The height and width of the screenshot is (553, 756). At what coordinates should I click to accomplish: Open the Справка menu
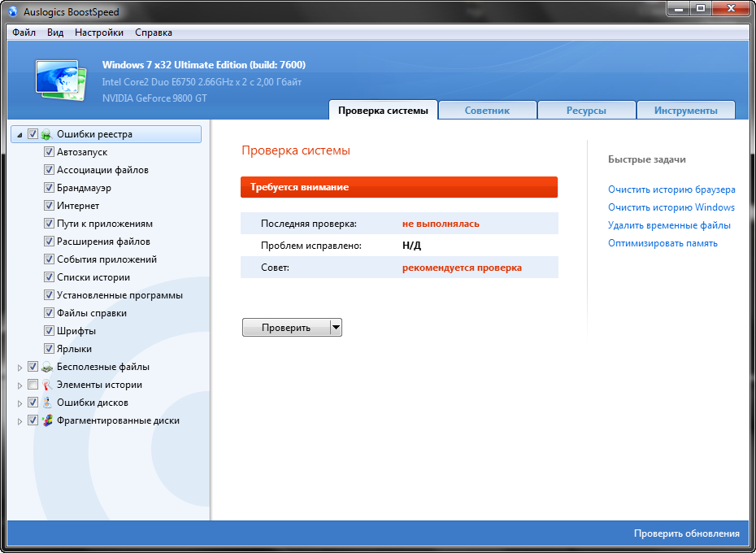pos(154,33)
